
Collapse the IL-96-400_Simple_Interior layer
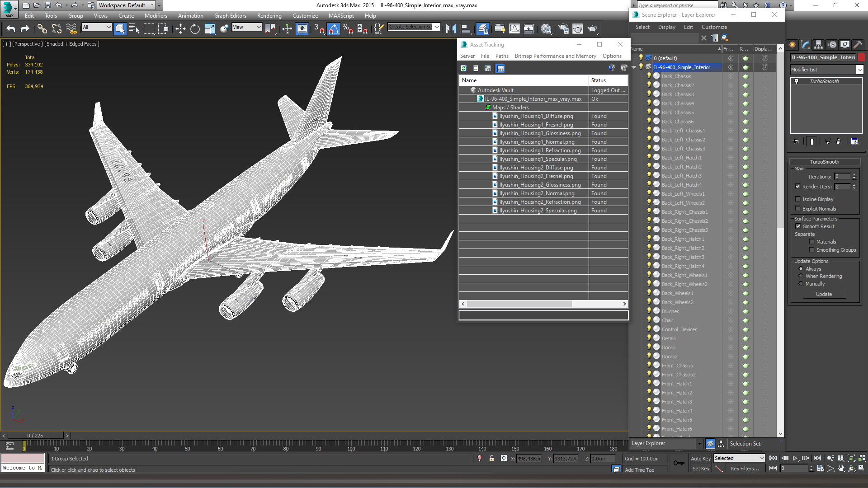634,67
